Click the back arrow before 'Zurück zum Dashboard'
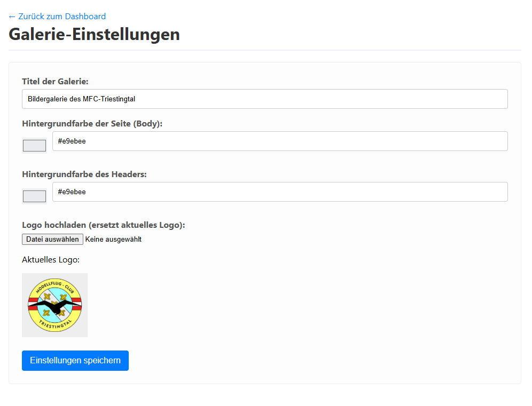The width and height of the screenshot is (532, 406). (x=12, y=16)
